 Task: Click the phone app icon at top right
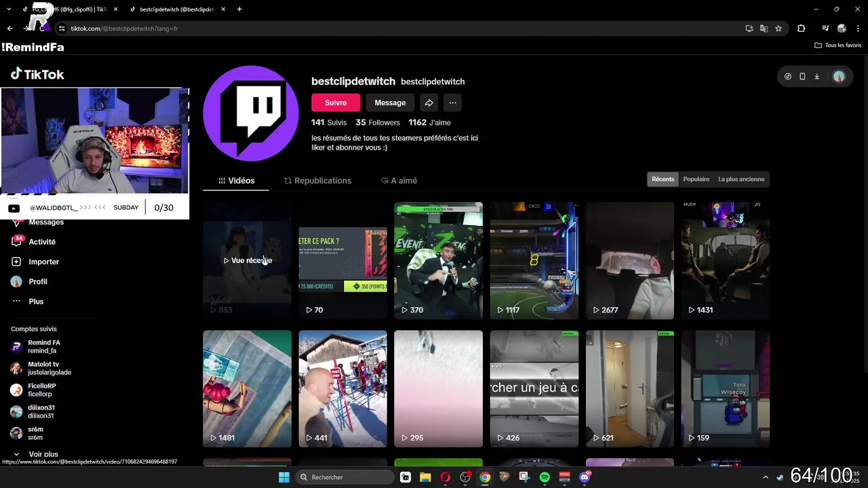coord(802,77)
